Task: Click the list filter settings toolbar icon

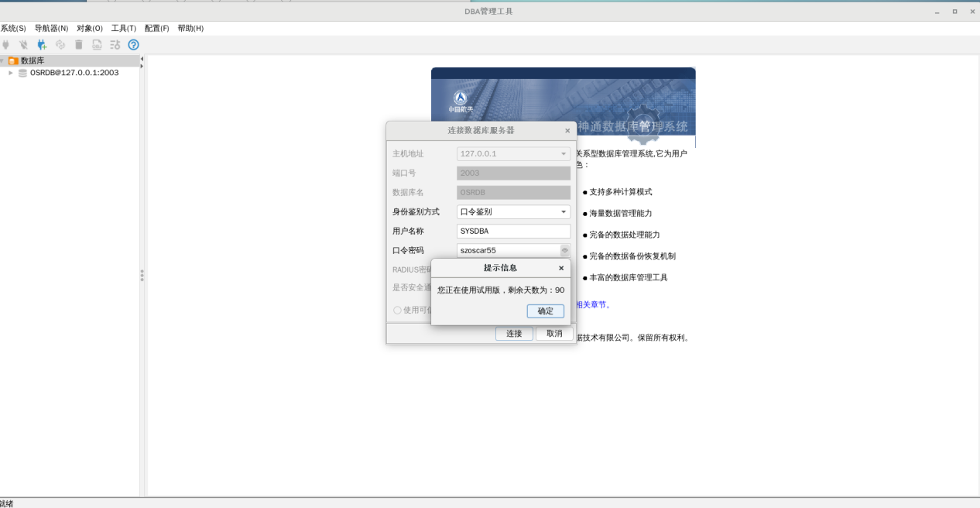Action: pyautogui.click(x=115, y=45)
